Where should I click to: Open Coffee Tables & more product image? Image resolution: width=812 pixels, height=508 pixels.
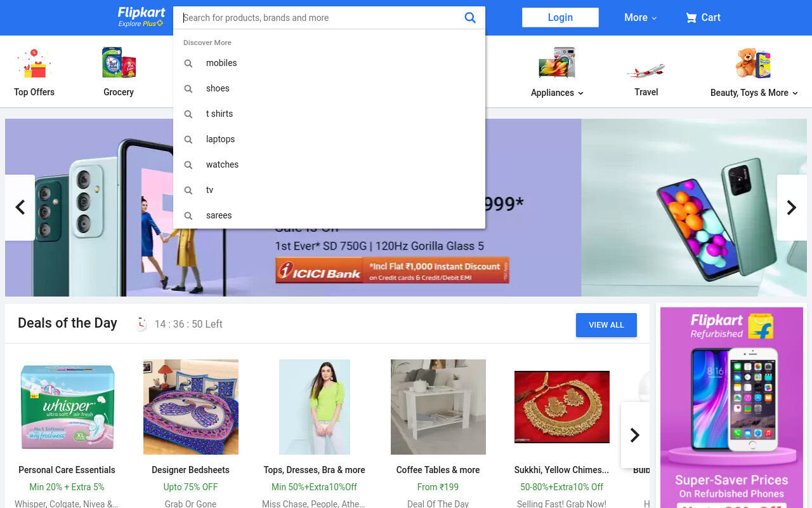pos(438,407)
